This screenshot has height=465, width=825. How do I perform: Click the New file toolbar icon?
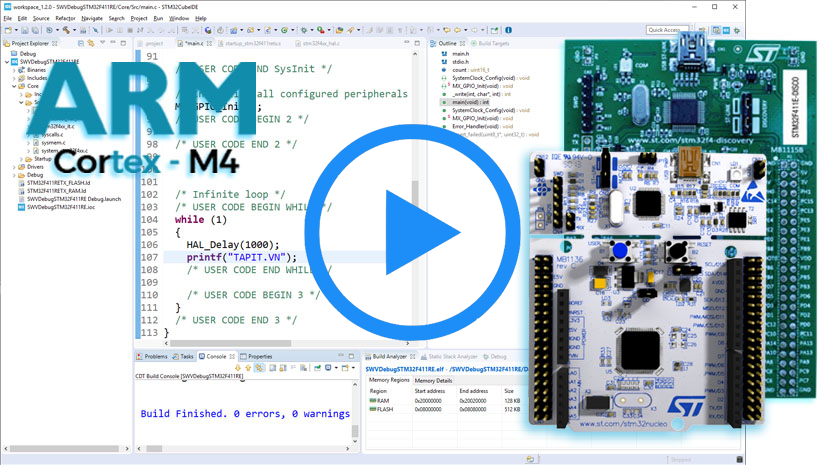[x=7, y=30]
